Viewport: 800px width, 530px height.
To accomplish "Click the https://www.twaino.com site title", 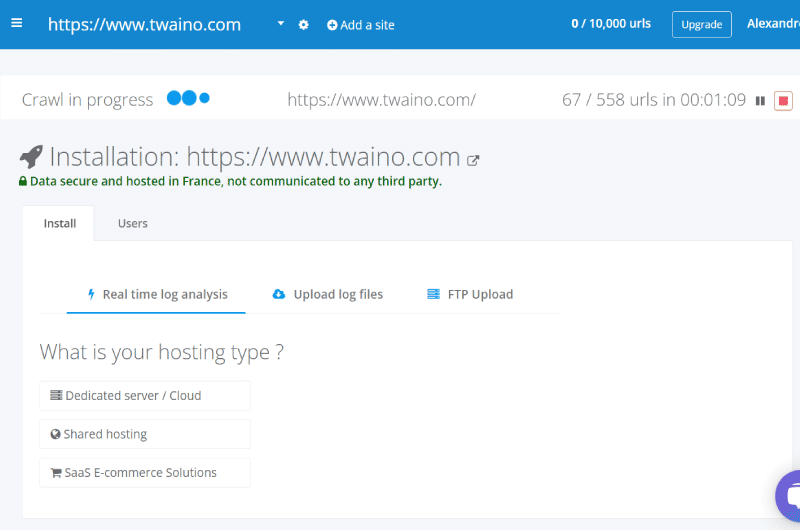I will tap(144, 24).
